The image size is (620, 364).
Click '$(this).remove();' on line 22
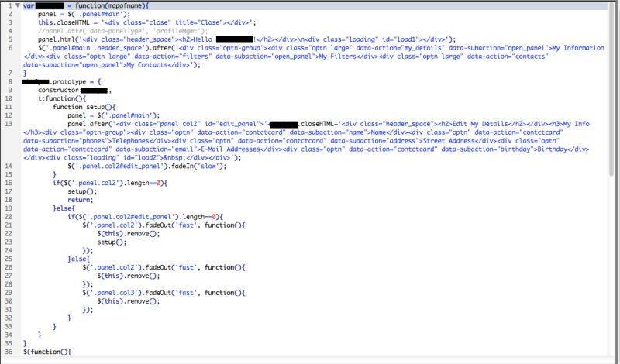pyautogui.click(x=129, y=234)
